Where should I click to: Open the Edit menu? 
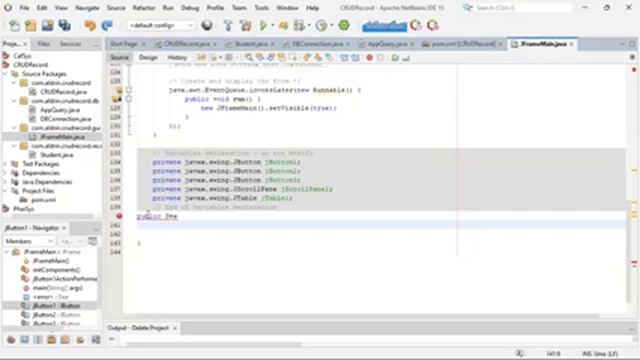[42, 8]
